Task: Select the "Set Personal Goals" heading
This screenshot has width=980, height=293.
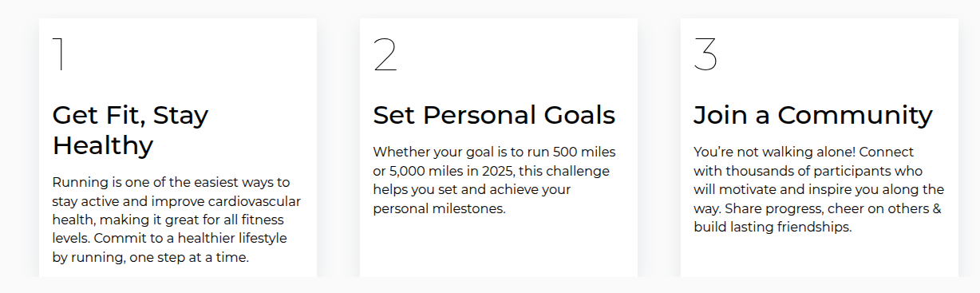Action: tap(494, 116)
